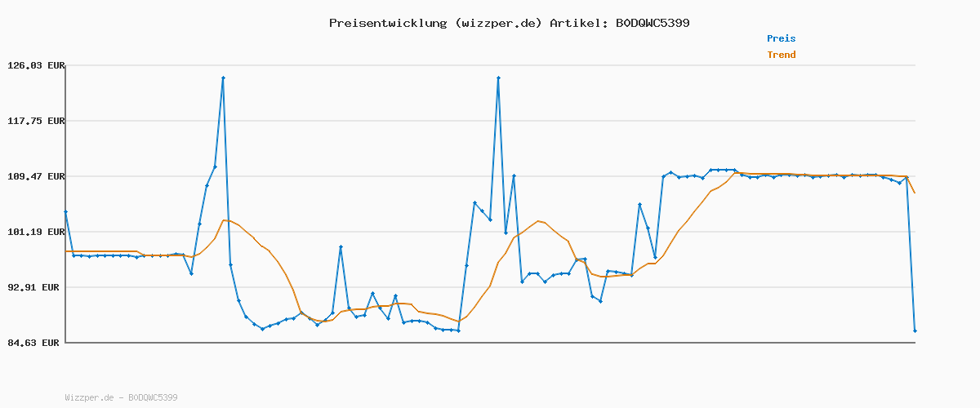
Task: Click the left start of the orange trend line
Action: click(x=66, y=251)
